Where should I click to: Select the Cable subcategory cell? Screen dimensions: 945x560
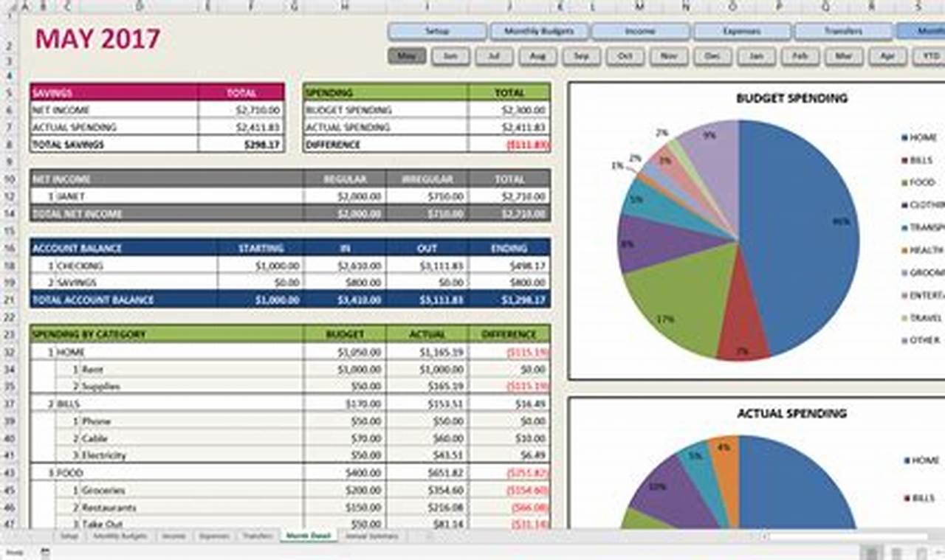(192, 438)
